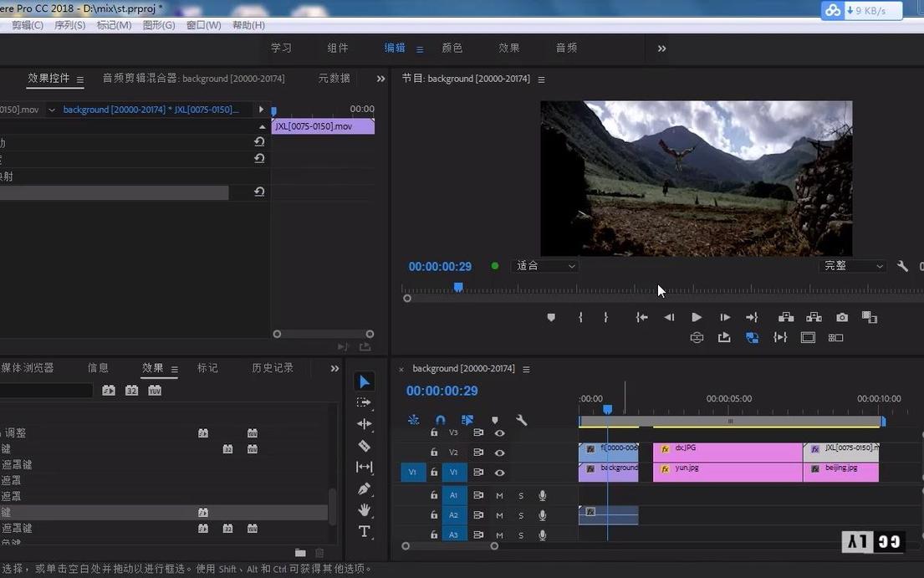
Task: Switch to 颜色 workspace tab
Action: pyautogui.click(x=452, y=48)
